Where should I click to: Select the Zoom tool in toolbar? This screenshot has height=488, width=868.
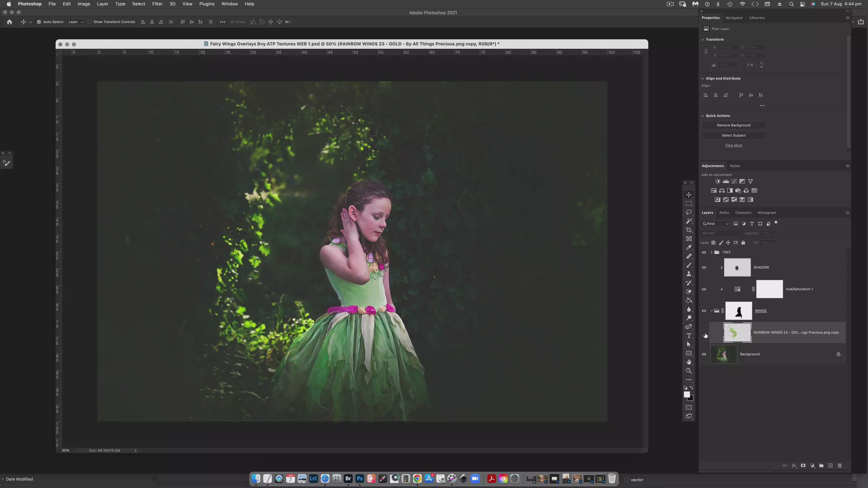pos(689,371)
